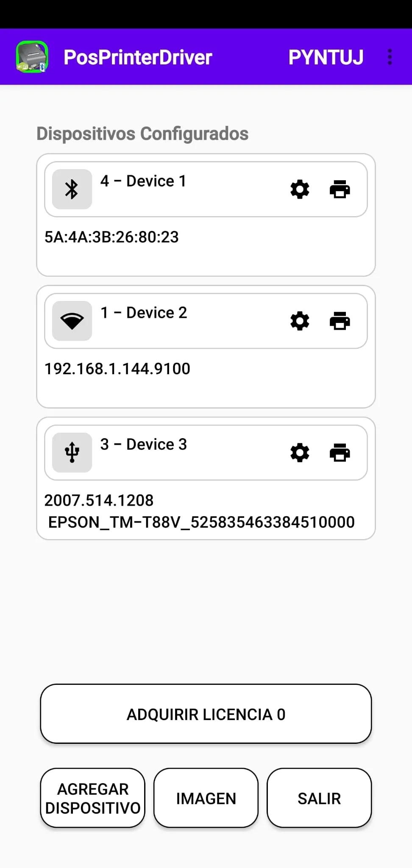Click the SALIR button

(319, 798)
